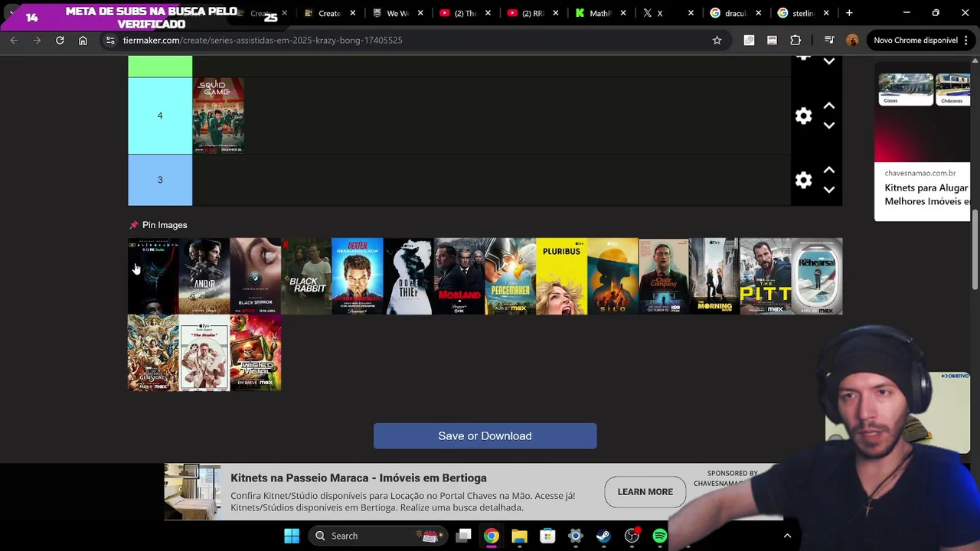This screenshot has height=551, width=980.
Task: Open Microsoft Store from taskbar
Action: tap(547, 536)
